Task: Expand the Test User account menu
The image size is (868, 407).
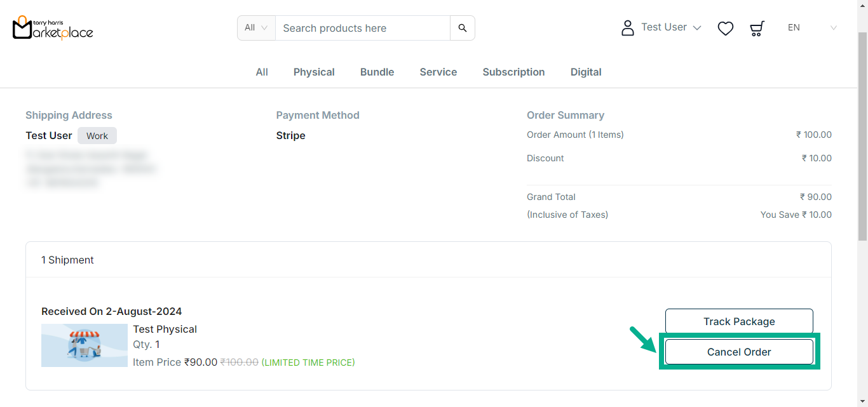Action: coord(671,27)
